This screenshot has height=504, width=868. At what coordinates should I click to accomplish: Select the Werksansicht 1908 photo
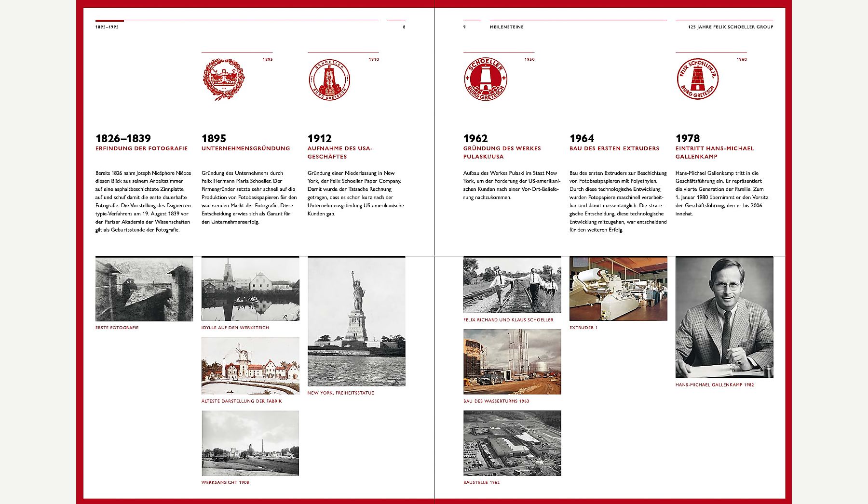point(250,443)
